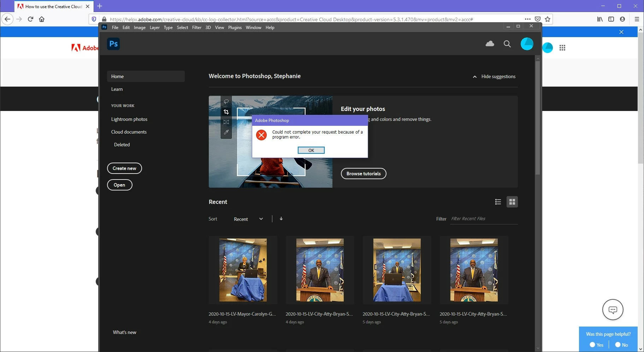Open Firefox account icon
The width and height of the screenshot is (644, 352).
click(622, 19)
